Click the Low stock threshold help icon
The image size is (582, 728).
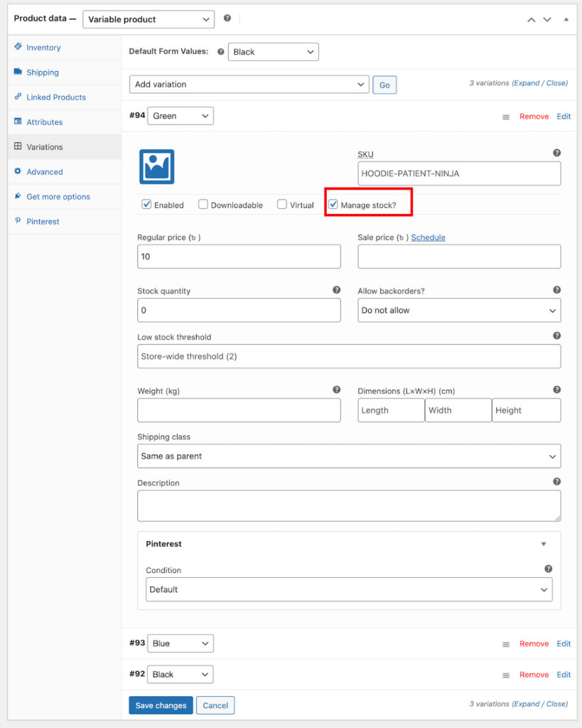pyautogui.click(x=557, y=336)
